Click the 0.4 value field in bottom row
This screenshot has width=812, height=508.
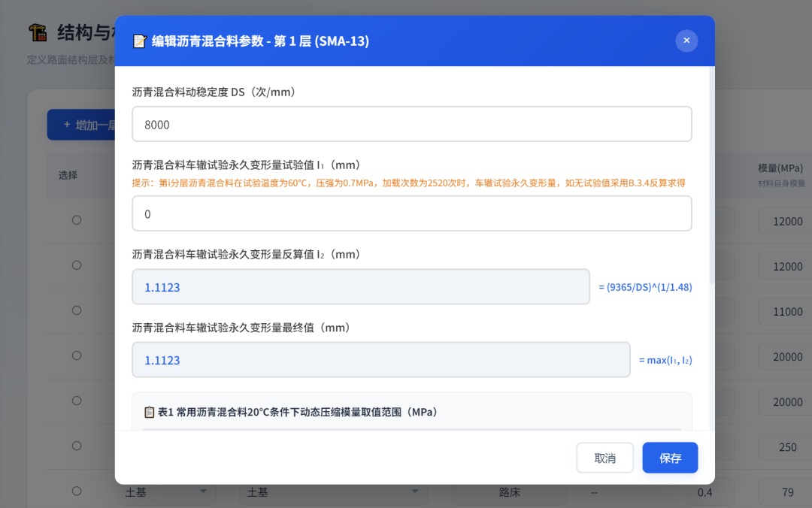(710, 492)
